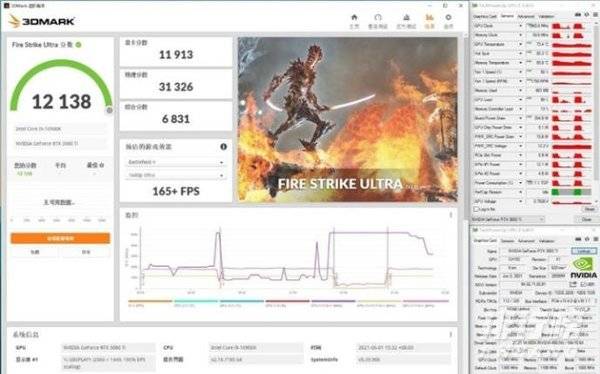Switch to the Advanced tab in GPU-Z Sensors window
The image size is (600, 374).
click(x=526, y=16)
